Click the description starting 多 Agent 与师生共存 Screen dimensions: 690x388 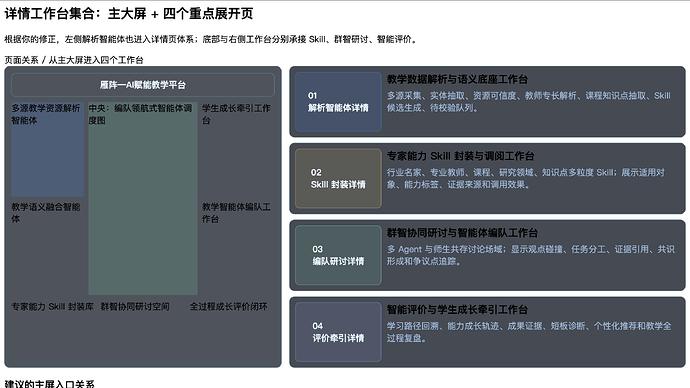(x=531, y=255)
